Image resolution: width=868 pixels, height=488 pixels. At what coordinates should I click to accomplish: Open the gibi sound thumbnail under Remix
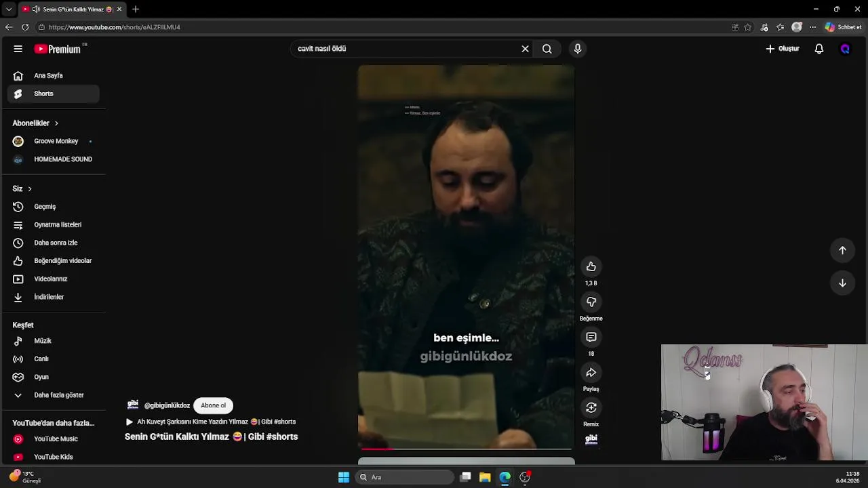click(591, 439)
